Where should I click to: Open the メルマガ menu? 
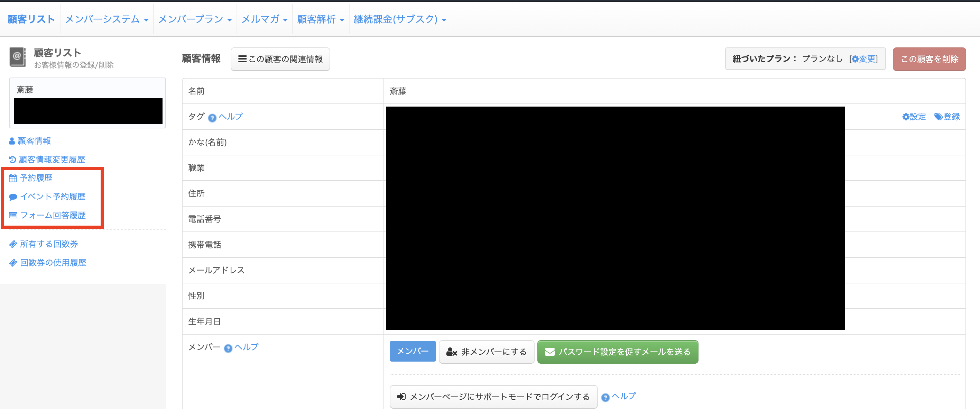pyautogui.click(x=265, y=19)
